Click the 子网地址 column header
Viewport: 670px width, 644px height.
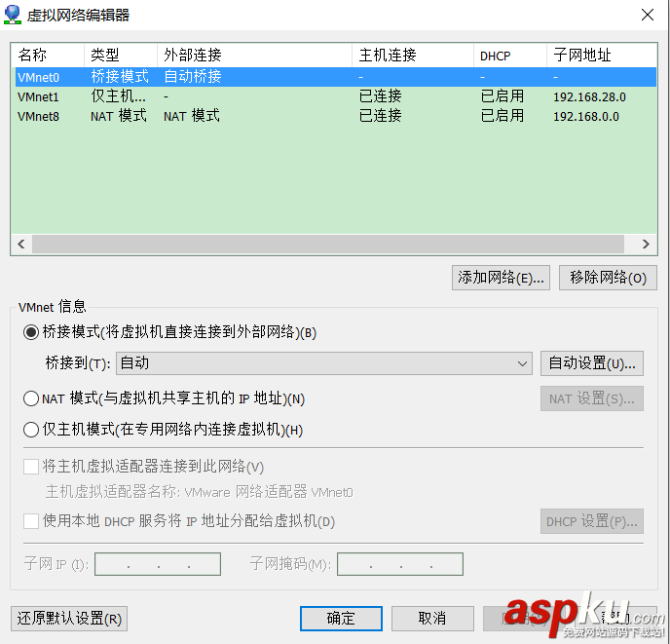click(602, 56)
